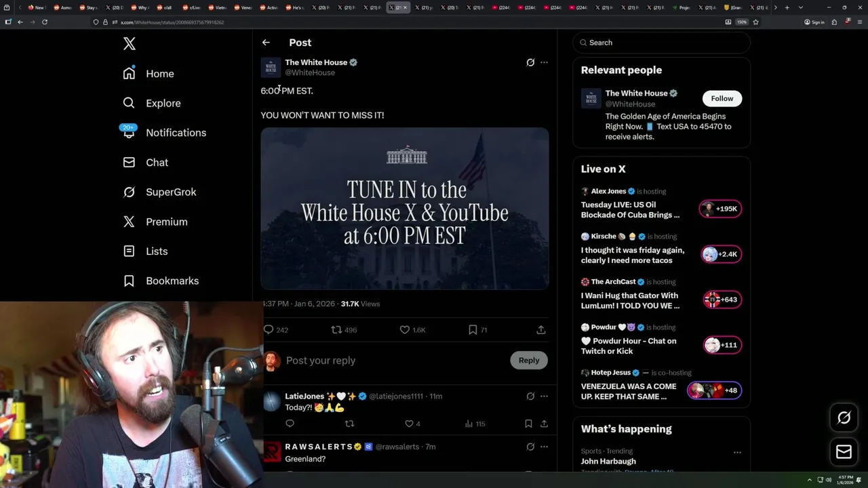The height and width of the screenshot is (488, 868).
Task: Click Grok icon on White House post
Action: (530, 62)
